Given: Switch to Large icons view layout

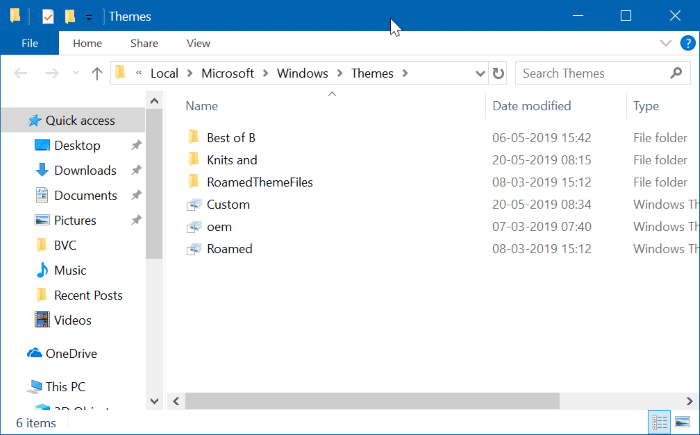Looking at the screenshot, I should tap(682, 422).
